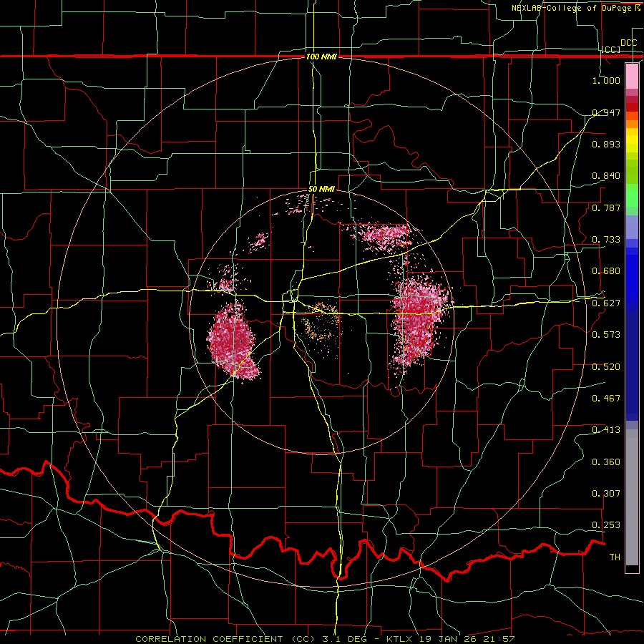Click the large crimson echo west of radar center
Viewport: 644px width, 644px height.
pyautogui.click(x=232, y=341)
